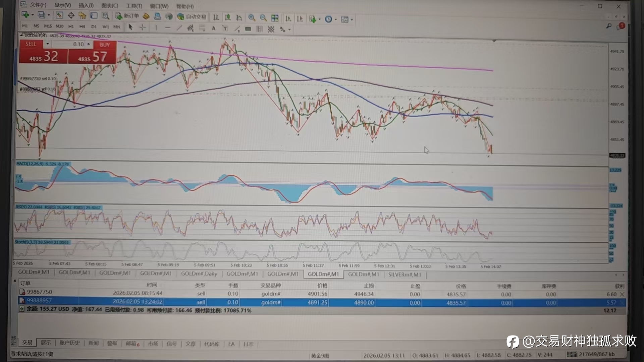The height and width of the screenshot is (362, 644).
Task: Expand the periodicity clock dropdown arrow
Action: (336, 19)
